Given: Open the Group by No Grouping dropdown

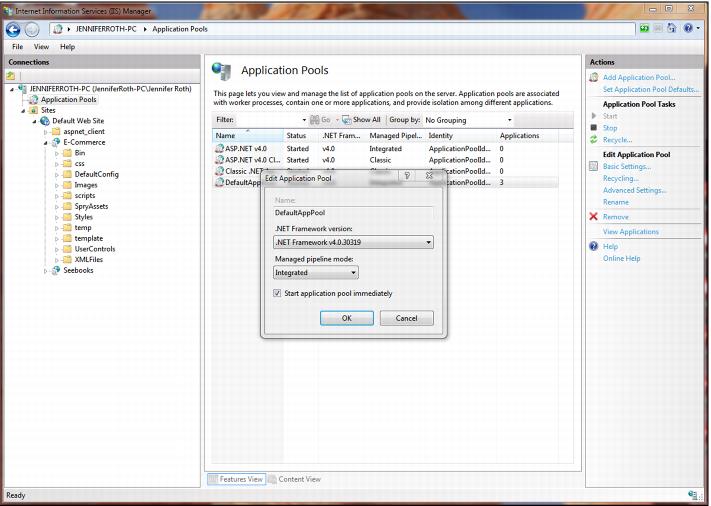Looking at the screenshot, I should coord(510,120).
